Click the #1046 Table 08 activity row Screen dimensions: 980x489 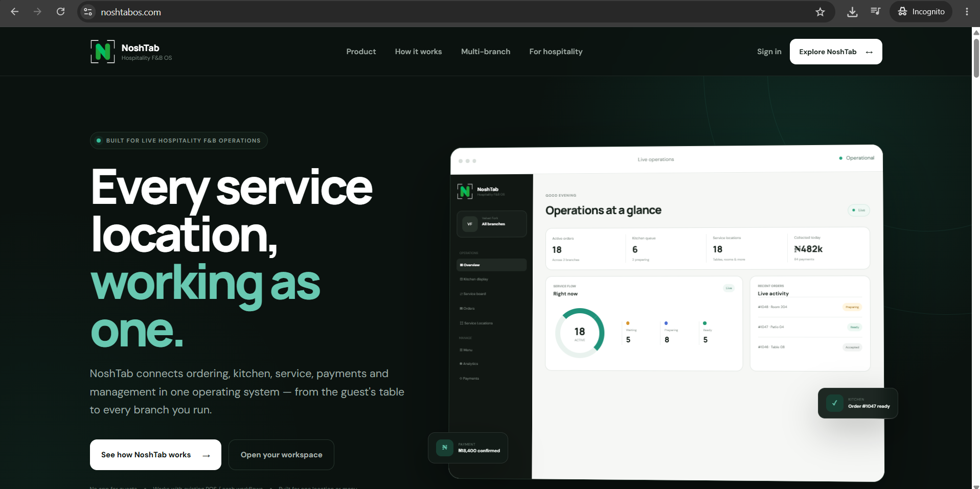(810, 347)
